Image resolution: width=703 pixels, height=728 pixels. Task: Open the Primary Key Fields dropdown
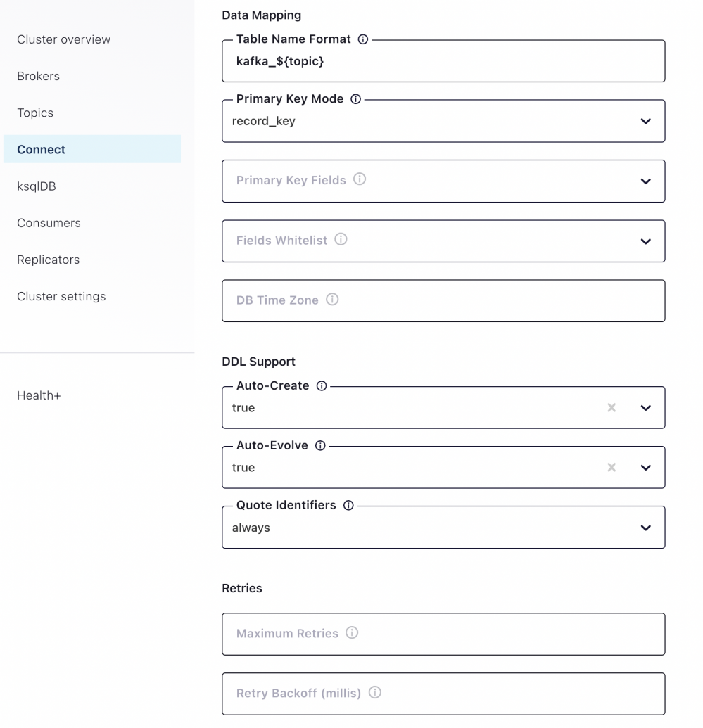(x=645, y=181)
